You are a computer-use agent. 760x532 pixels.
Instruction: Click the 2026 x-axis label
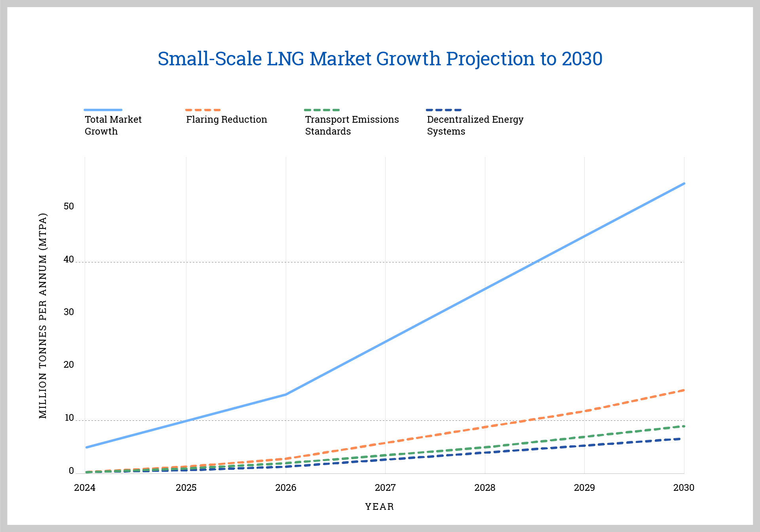[x=286, y=488]
